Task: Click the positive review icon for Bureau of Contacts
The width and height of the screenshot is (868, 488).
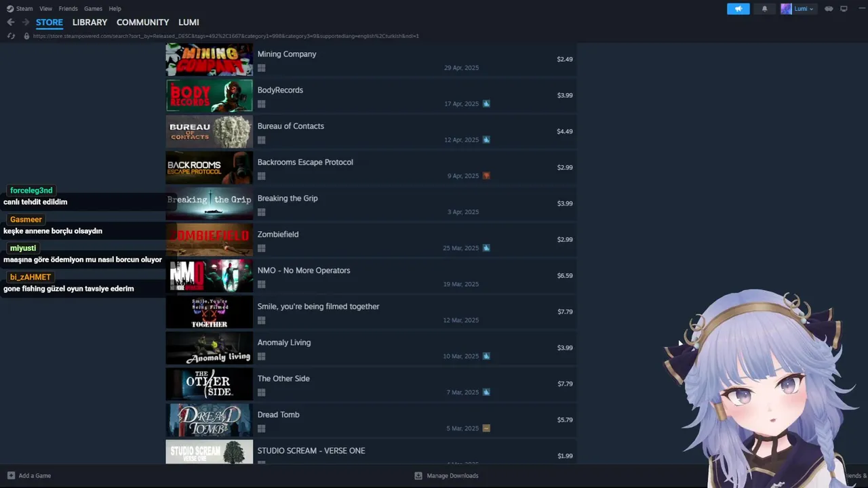Action: pyautogui.click(x=486, y=140)
